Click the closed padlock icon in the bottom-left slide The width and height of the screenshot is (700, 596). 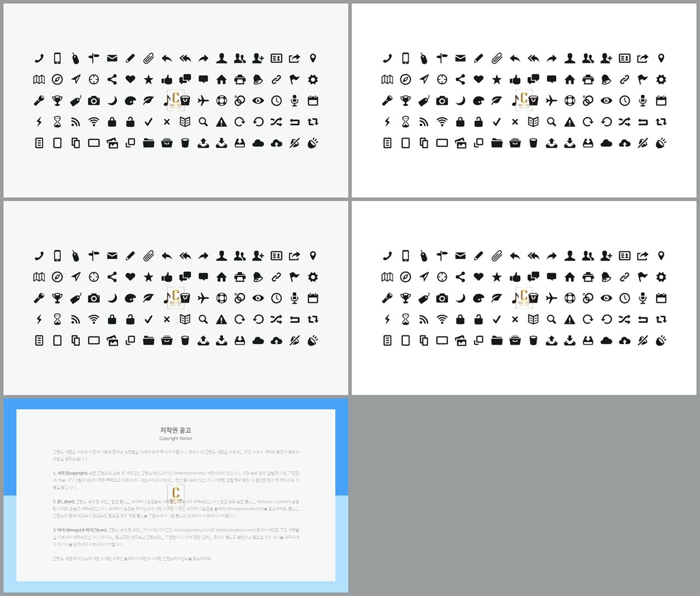112,319
